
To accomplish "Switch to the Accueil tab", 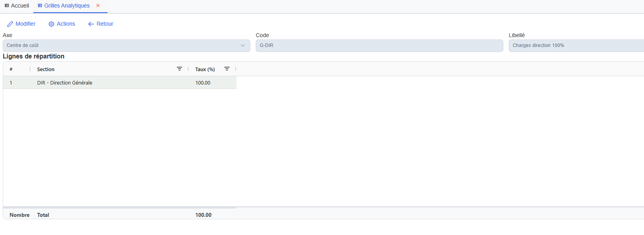I will point(20,6).
